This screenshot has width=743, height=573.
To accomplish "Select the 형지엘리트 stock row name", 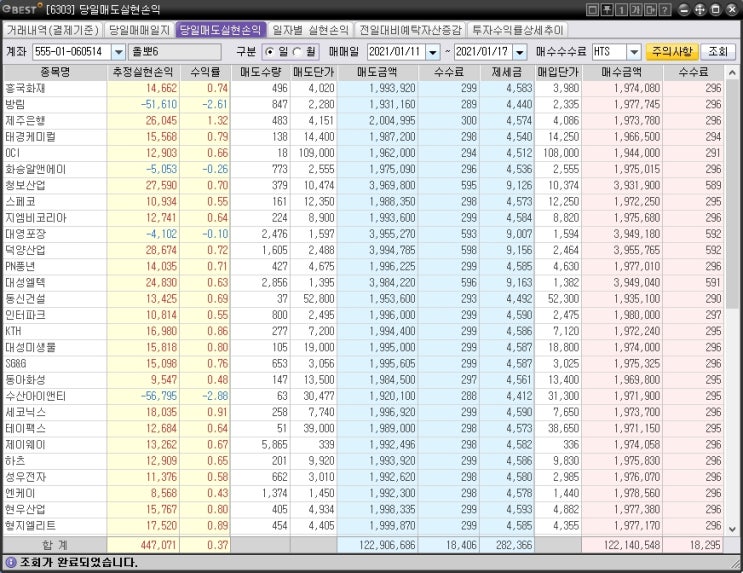I will (31, 526).
